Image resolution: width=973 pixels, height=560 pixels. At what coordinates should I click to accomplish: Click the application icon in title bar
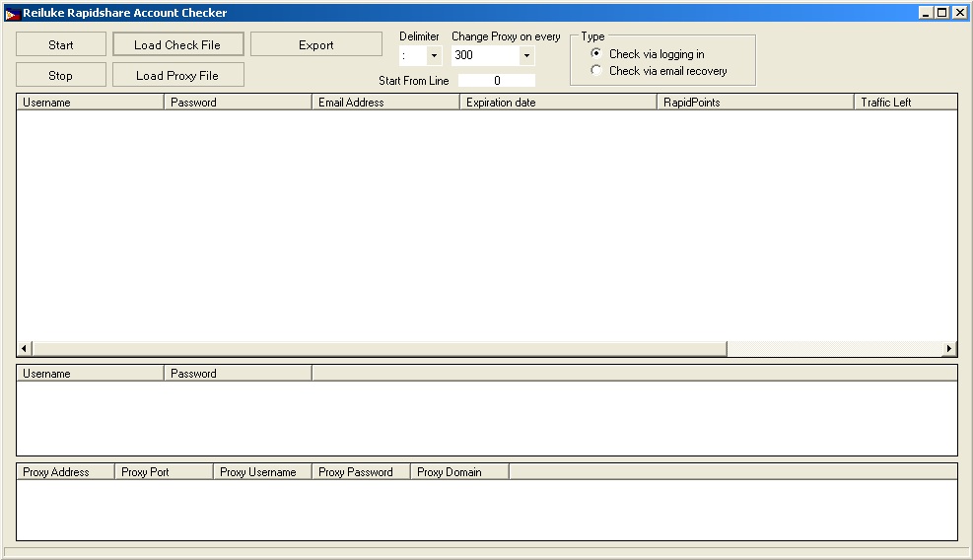(x=13, y=13)
